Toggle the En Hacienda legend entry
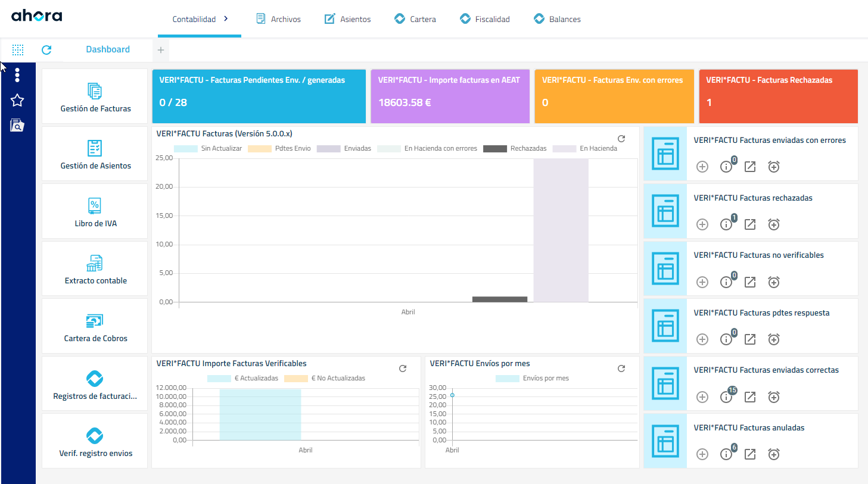This screenshot has height=484, width=868. point(585,148)
